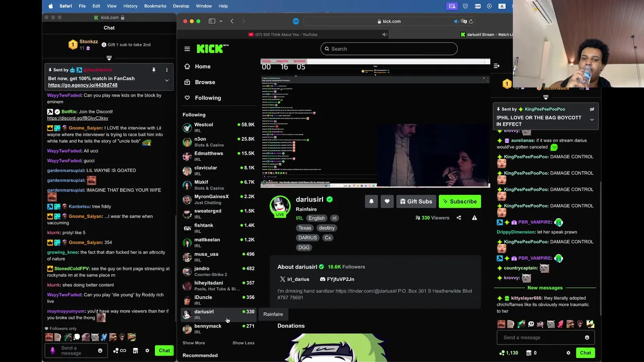This screenshot has height=362, width=644.
Task: Open BotRix discord.gg link in chat
Action: pyautogui.click(x=77, y=118)
